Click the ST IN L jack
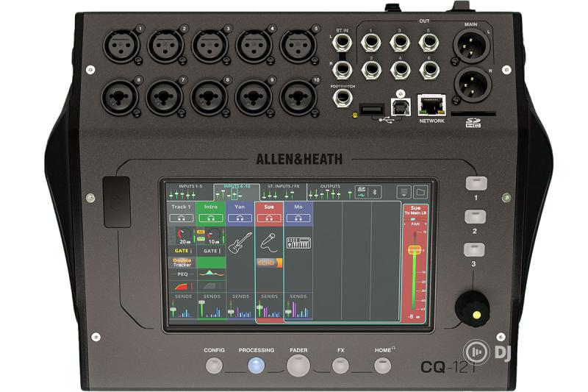588x392 pixels. (342, 43)
